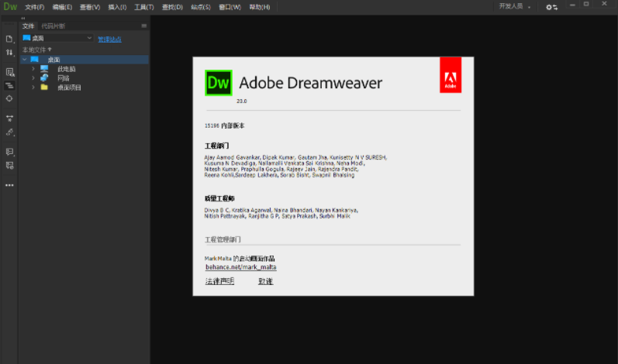This screenshot has height=364, width=618.
Task: Click the Live View inspect icon
Action: [x=9, y=72]
